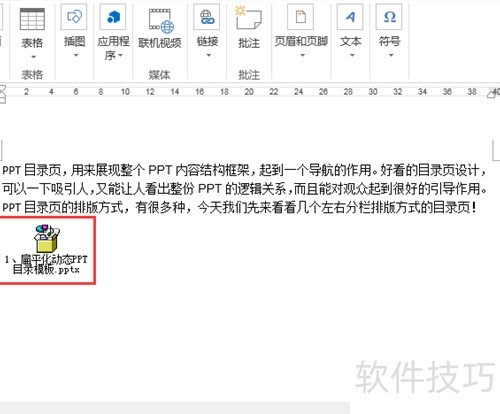Click the 表格 group label at ribbon bottom
Screen dimensions: 500x414
click(x=32, y=75)
